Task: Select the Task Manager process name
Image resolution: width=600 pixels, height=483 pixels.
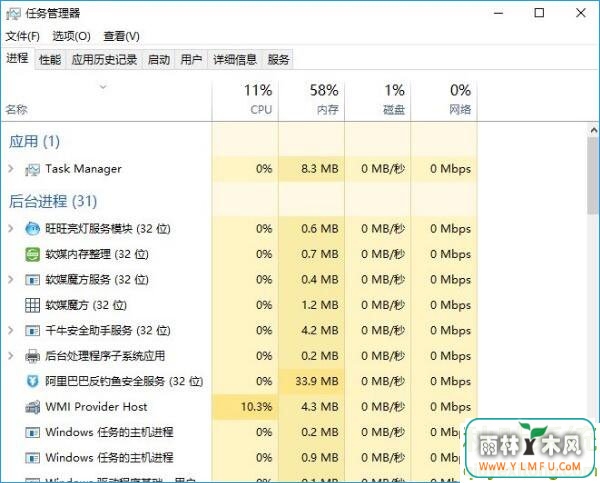Action: (83, 169)
